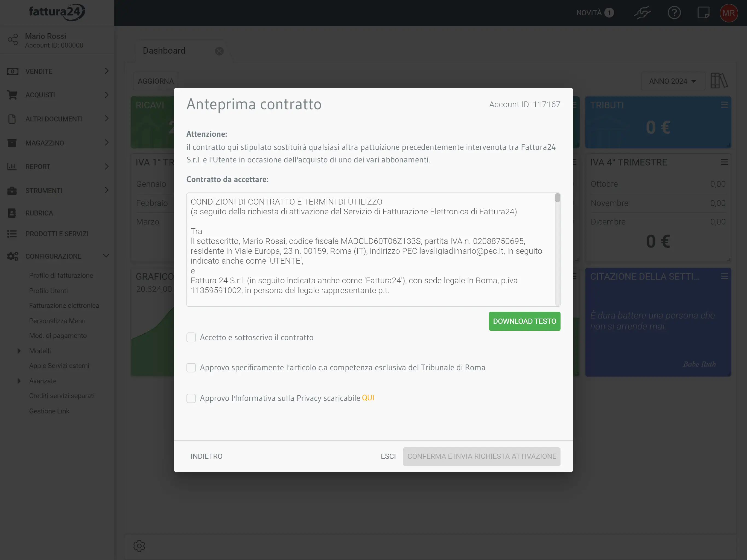Open the ANNO 2024 dropdown
Image resolution: width=747 pixels, height=560 pixels.
(x=673, y=81)
